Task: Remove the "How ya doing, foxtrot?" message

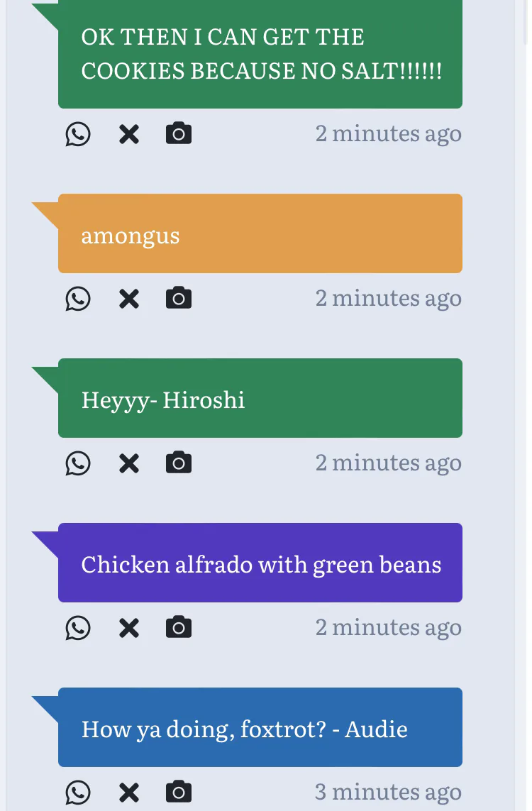Action: point(128,792)
